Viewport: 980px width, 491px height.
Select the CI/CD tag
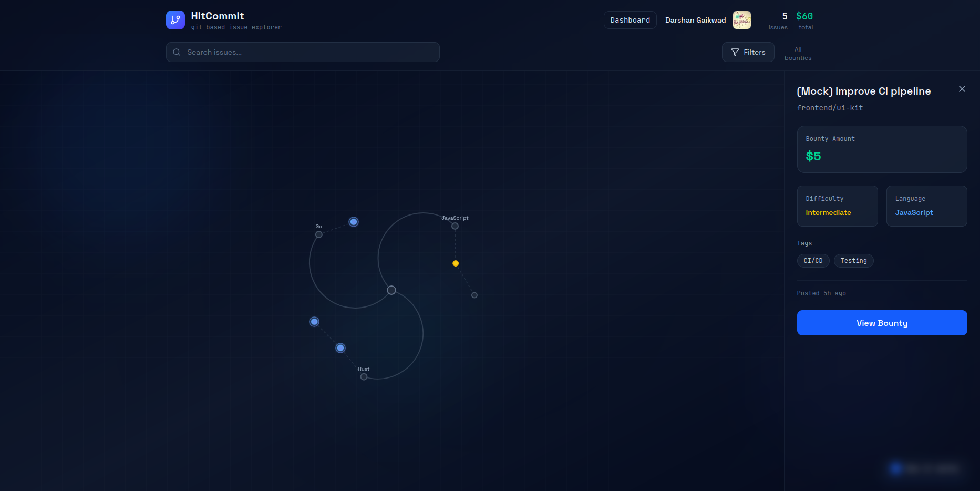coord(813,260)
